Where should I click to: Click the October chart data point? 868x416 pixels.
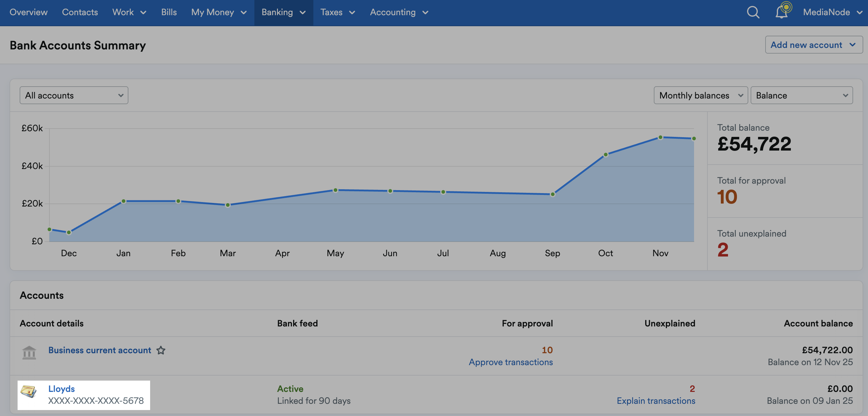[x=606, y=155]
